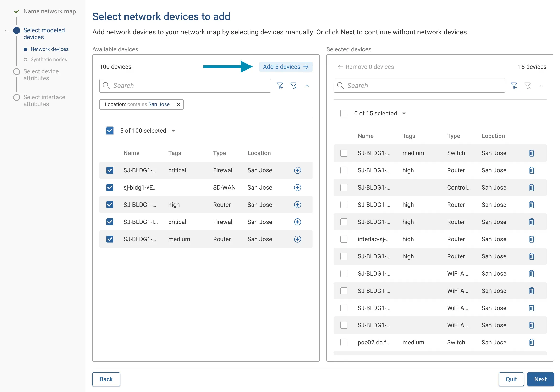Add the SJ-BLDG1-I critical Firewall with its plus icon
Image resolution: width=560 pixels, height=392 pixels.
pyautogui.click(x=297, y=222)
